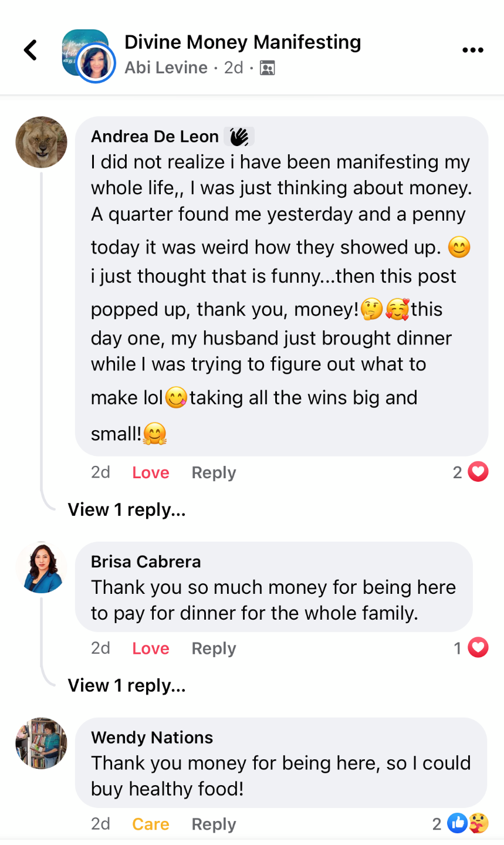The image size is (504, 845).
Task: Expand the reply under Brisa Cabrera's comment
Action: 127,685
